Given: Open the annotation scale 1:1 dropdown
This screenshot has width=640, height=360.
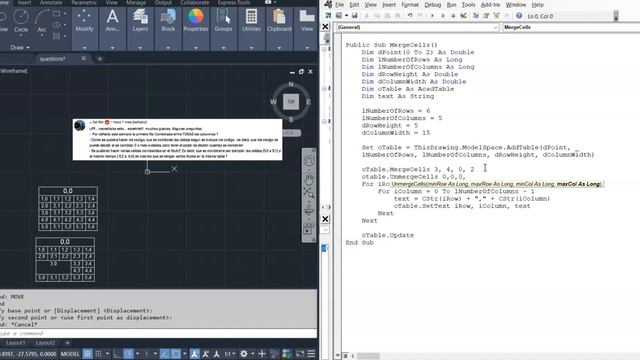Looking at the screenshot, I should (230, 354).
